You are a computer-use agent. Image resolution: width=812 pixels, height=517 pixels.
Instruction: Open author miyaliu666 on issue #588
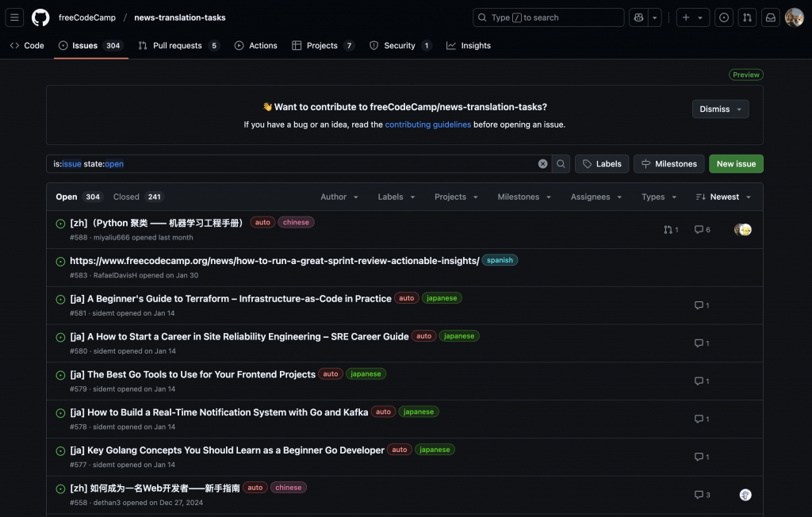tap(111, 237)
